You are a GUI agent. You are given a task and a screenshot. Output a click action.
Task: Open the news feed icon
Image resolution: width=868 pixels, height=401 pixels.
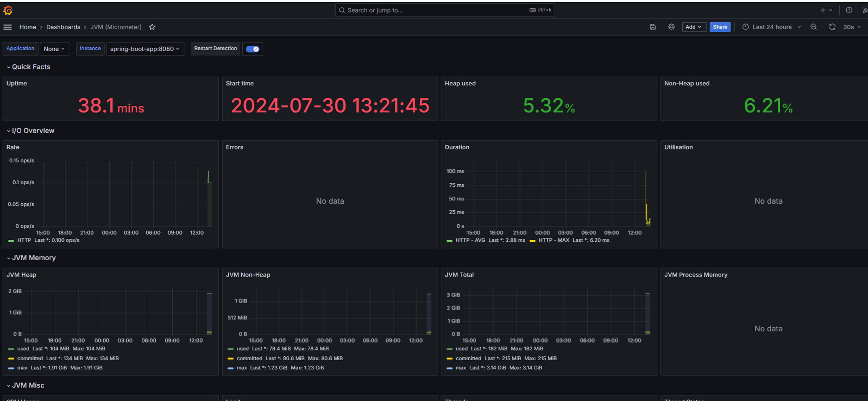coord(865,10)
